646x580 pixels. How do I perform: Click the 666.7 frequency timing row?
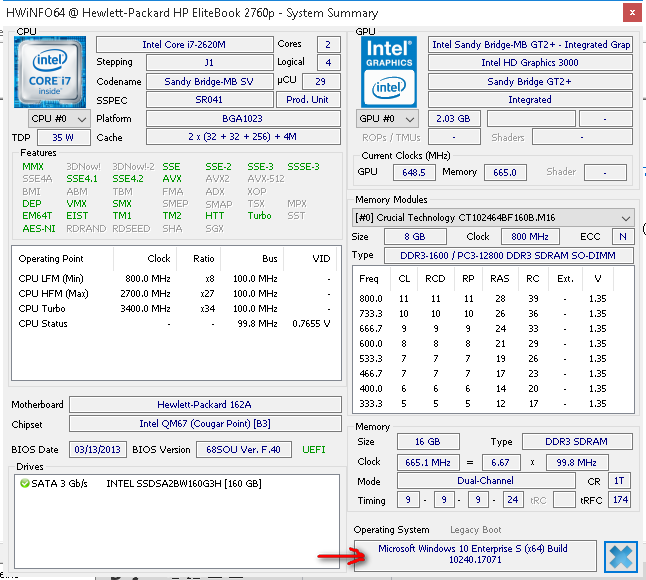493,329
